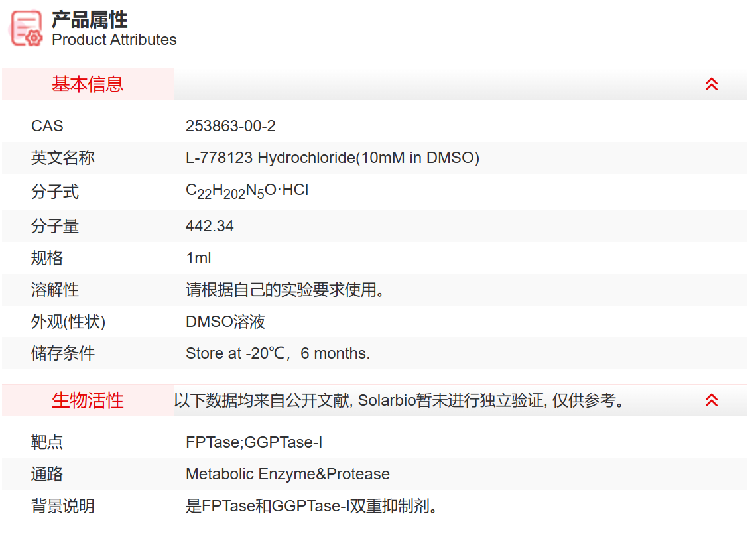
Task: Click the 储存条件 row label
Action: 63,353
